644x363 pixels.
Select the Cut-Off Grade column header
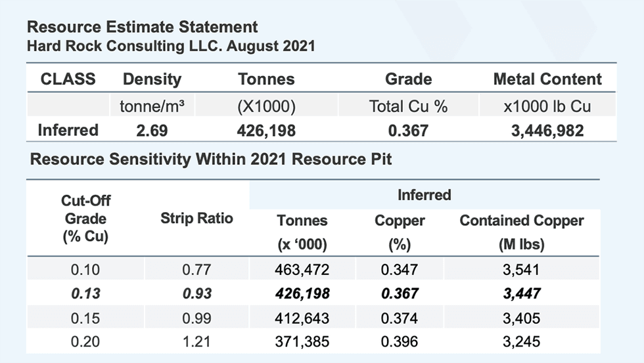coord(85,219)
